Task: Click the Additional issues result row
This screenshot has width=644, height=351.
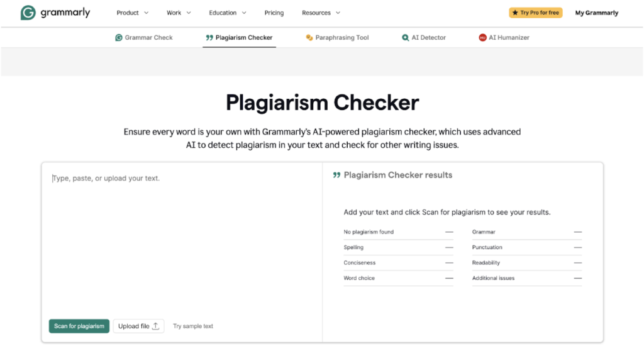Action: point(527,278)
